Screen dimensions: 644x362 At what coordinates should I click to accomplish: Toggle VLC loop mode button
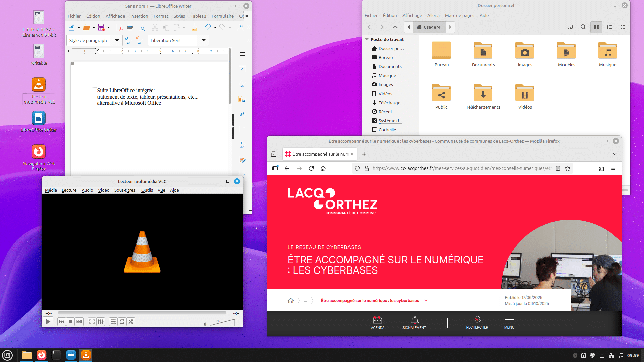coord(122,322)
